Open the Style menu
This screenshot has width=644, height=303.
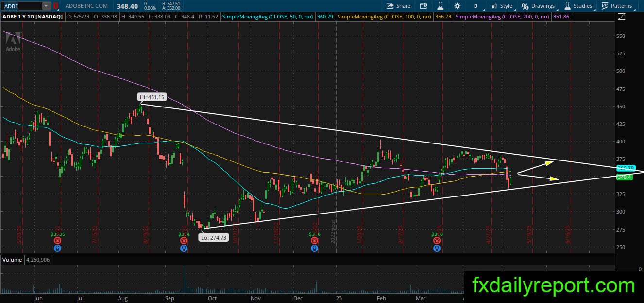point(502,6)
